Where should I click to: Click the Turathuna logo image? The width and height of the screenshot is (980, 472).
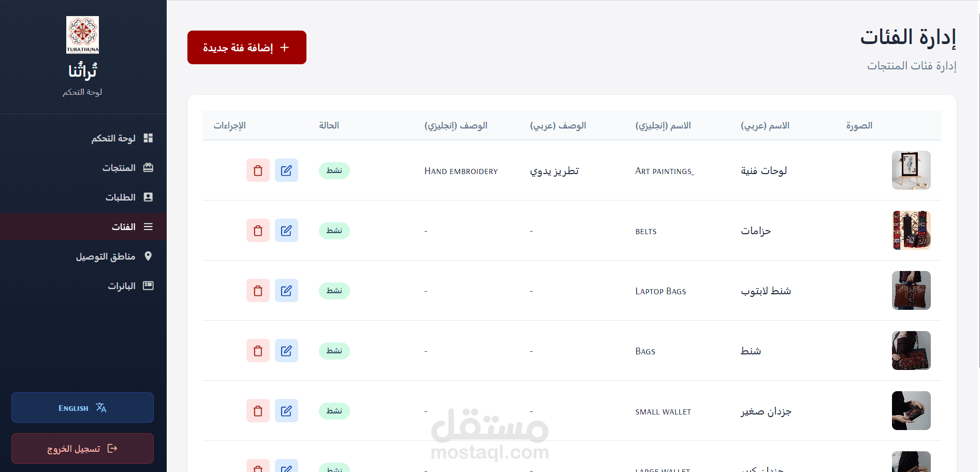82,35
